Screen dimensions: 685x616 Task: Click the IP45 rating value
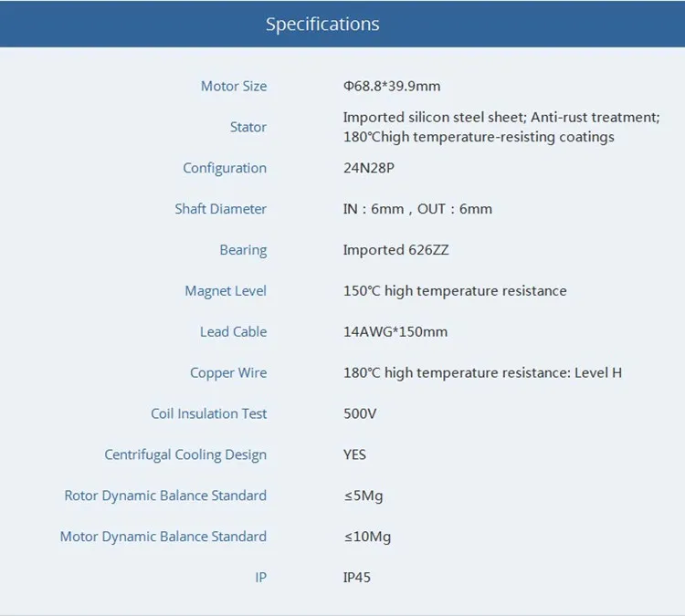pyautogui.click(x=357, y=578)
